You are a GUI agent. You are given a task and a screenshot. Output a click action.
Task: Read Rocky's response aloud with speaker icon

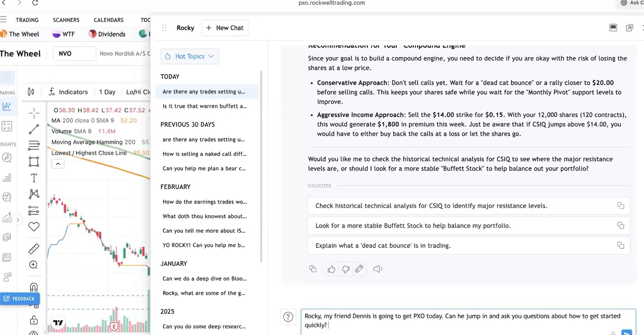coord(378,269)
